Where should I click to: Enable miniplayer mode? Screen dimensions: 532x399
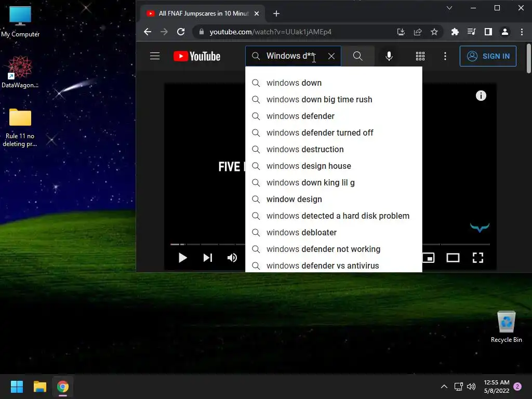click(429, 258)
